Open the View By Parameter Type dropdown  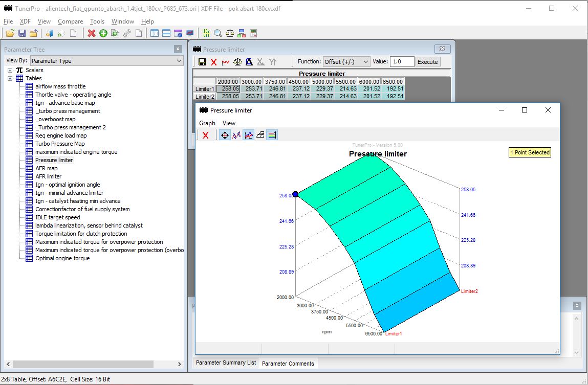click(x=106, y=61)
